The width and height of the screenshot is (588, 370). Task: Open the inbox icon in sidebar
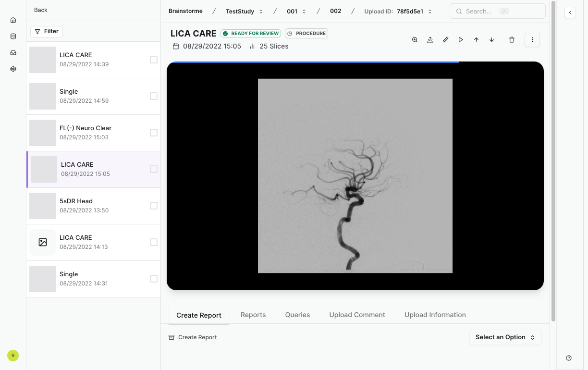pyautogui.click(x=13, y=52)
